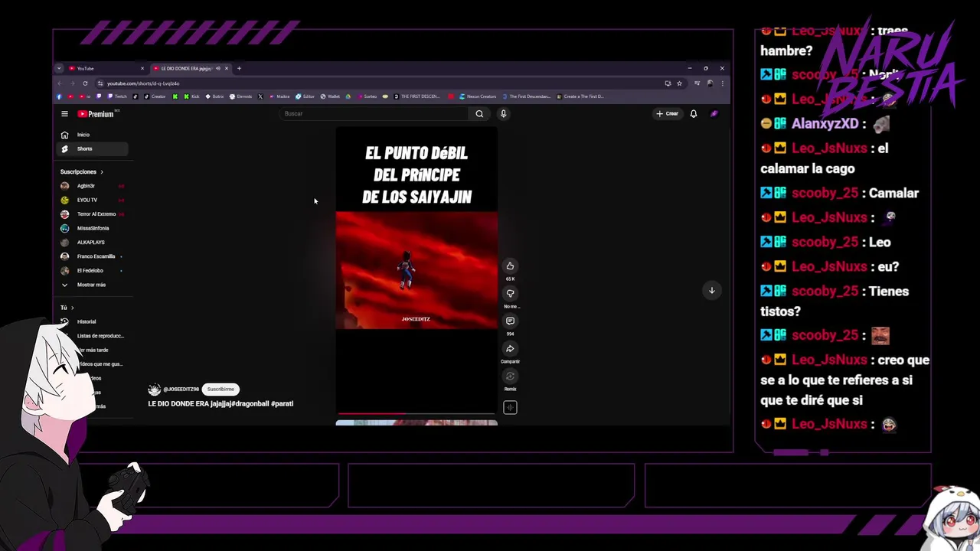Click the Buscar search field

[x=374, y=113]
